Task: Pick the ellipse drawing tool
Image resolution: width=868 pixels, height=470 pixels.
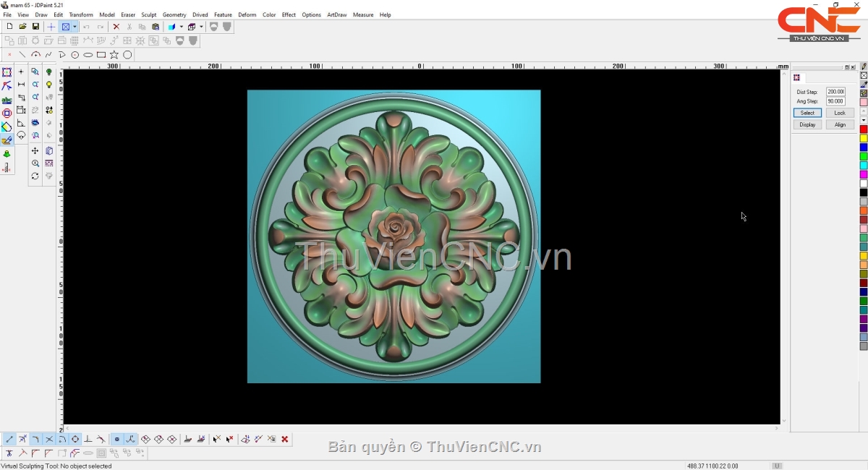Action: 88,55
